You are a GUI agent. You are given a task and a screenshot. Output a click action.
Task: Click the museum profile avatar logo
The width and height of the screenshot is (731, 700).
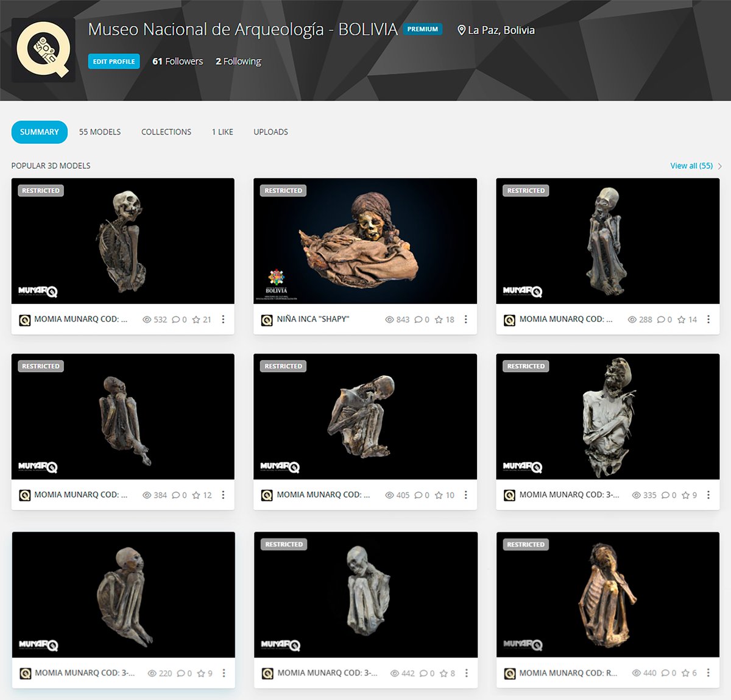point(43,50)
